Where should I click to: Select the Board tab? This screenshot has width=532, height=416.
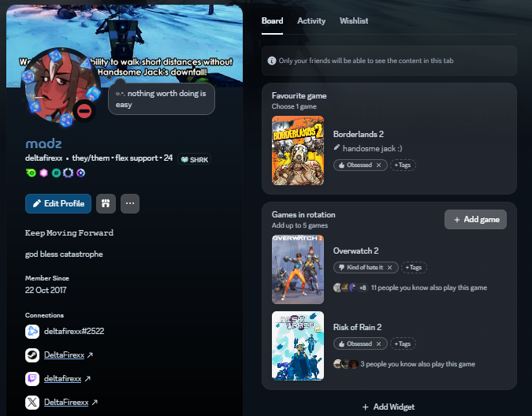(x=272, y=21)
